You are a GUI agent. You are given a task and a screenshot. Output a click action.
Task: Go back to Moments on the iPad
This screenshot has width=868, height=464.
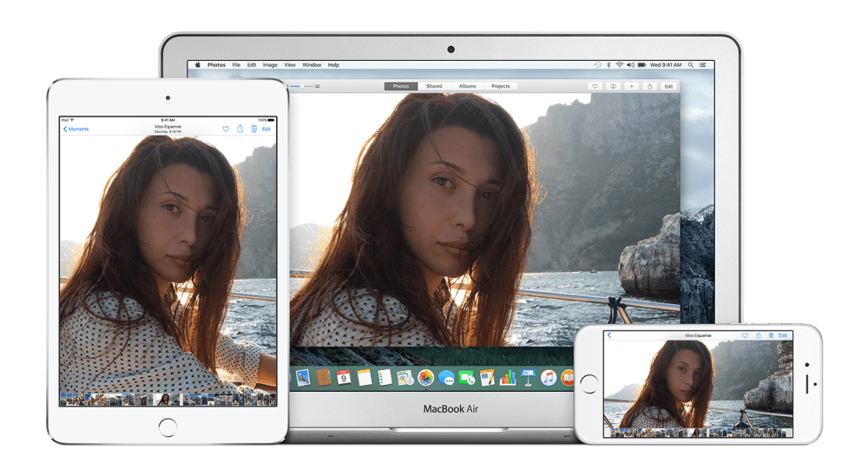pos(76,129)
